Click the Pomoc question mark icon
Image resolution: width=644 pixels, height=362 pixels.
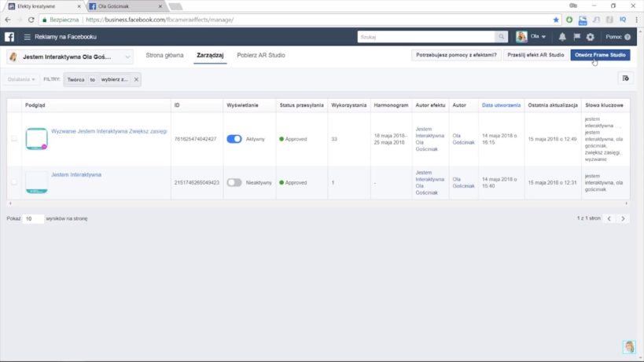[x=627, y=37]
